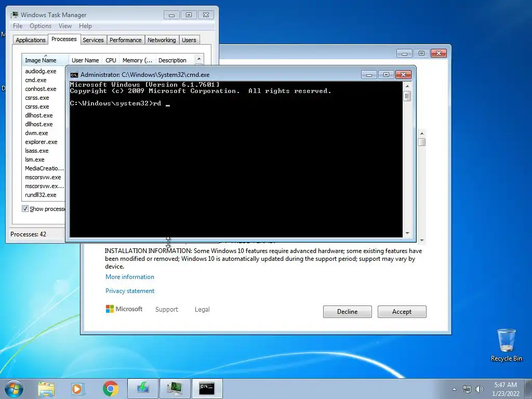Open the Performance tab
This screenshot has width=532, height=399.
(126, 40)
